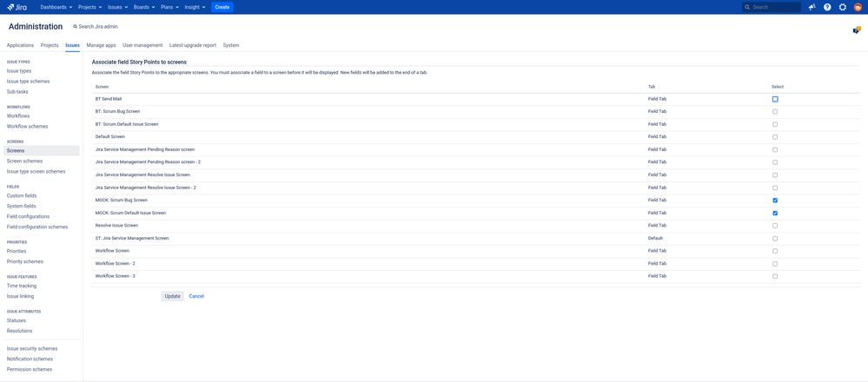This screenshot has width=868, height=382.
Task: Tick the BT: Scrum Default Issue Screen checkbox
Action: [775, 124]
